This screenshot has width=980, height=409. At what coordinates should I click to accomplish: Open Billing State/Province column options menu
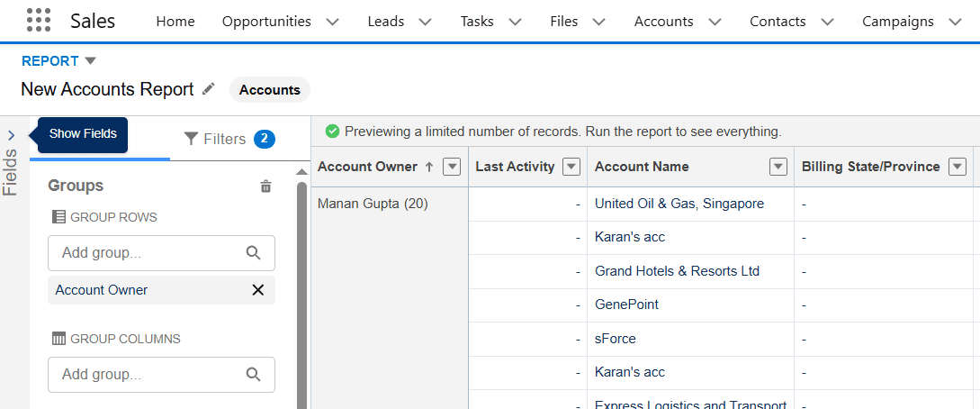[x=958, y=167]
